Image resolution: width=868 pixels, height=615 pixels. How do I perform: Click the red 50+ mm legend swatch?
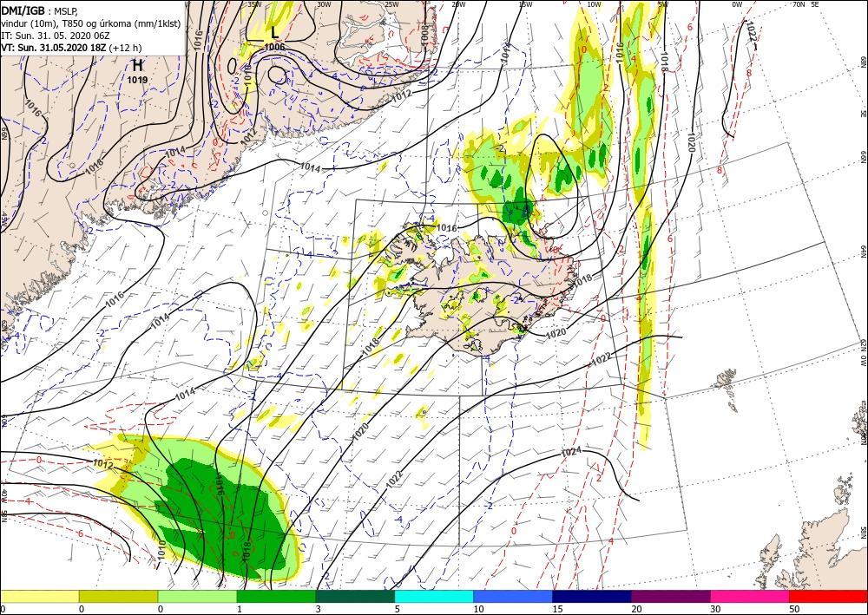click(x=829, y=596)
